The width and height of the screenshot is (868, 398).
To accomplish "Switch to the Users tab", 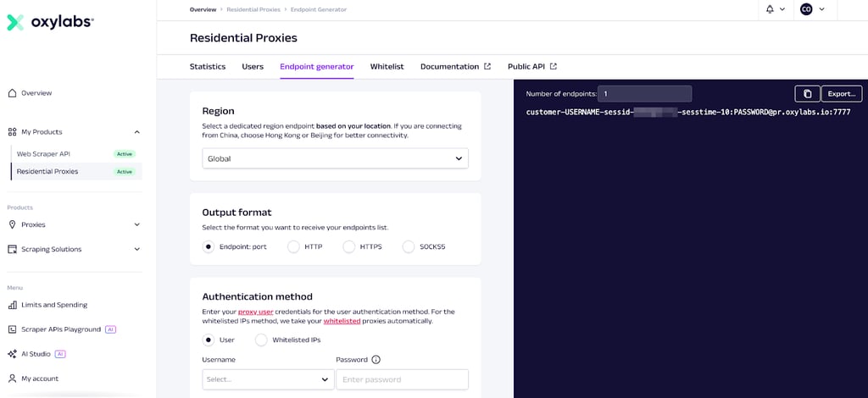I will [x=253, y=66].
